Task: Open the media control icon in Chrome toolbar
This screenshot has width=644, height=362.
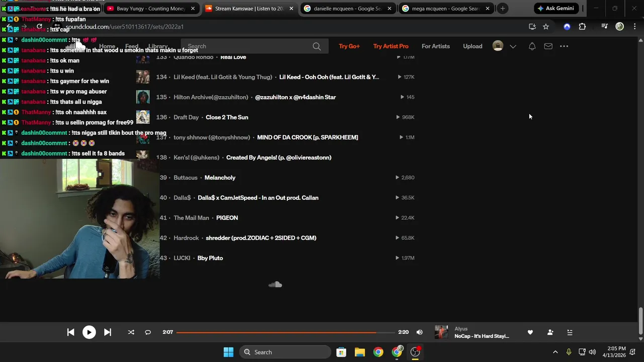Action: (605, 27)
